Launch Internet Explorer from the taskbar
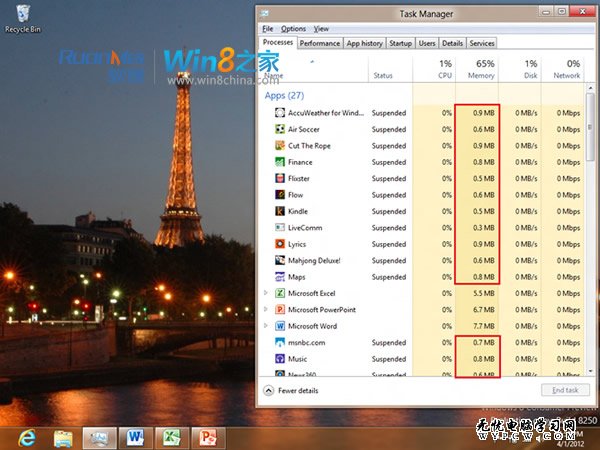The height and width of the screenshot is (450, 600). [27, 438]
